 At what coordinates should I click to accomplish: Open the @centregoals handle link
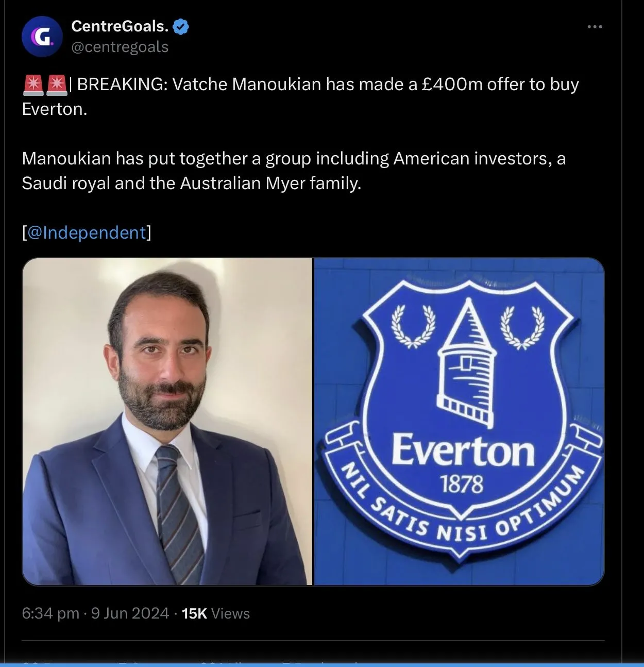click(x=120, y=47)
